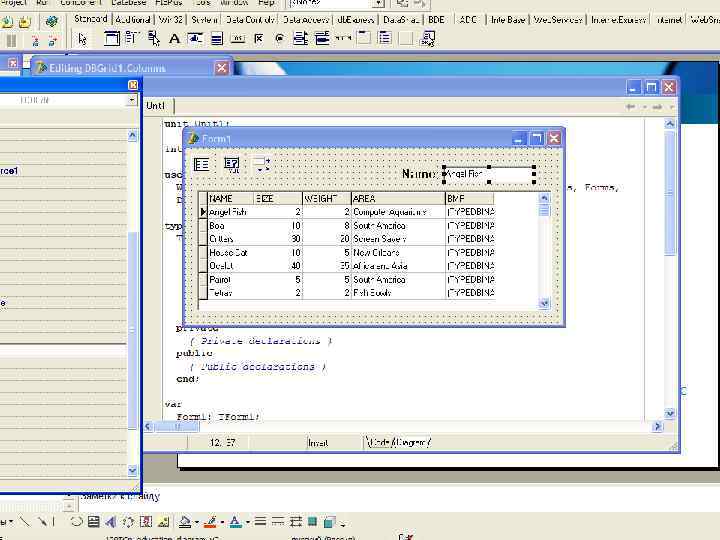
Task: Click the 3-D Style icon in the drawing toolbar
Action: coord(329,522)
